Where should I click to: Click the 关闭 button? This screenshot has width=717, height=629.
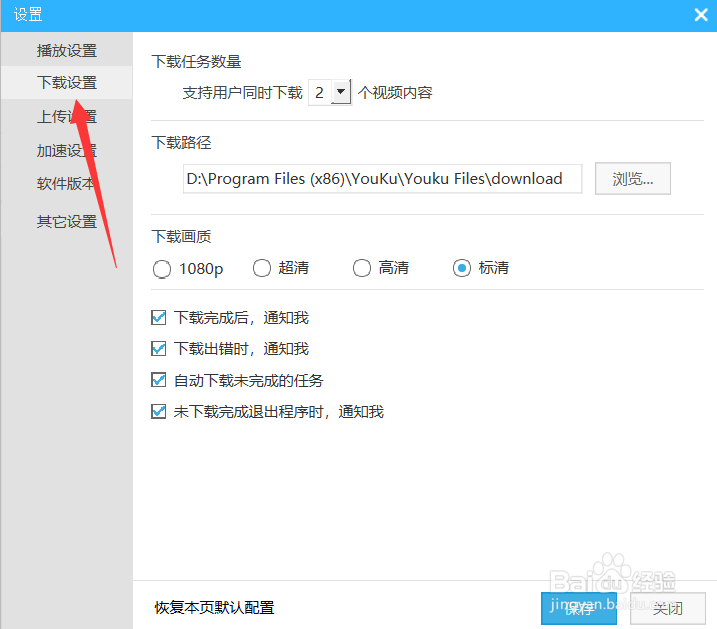(x=668, y=608)
